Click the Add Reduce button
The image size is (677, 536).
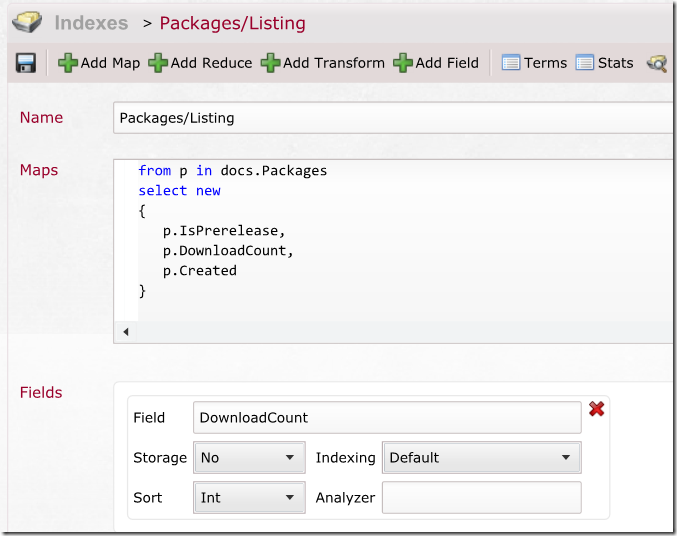click(x=200, y=63)
